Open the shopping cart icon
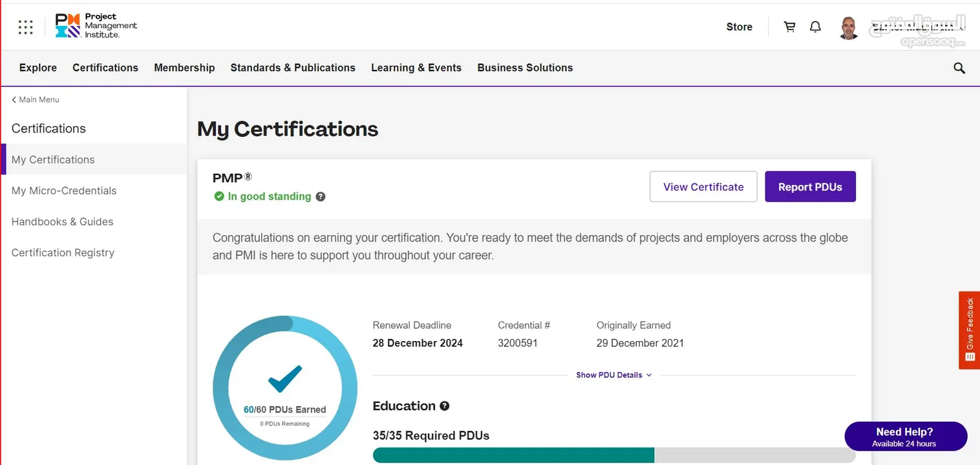The height and width of the screenshot is (465, 980). pos(789,26)
